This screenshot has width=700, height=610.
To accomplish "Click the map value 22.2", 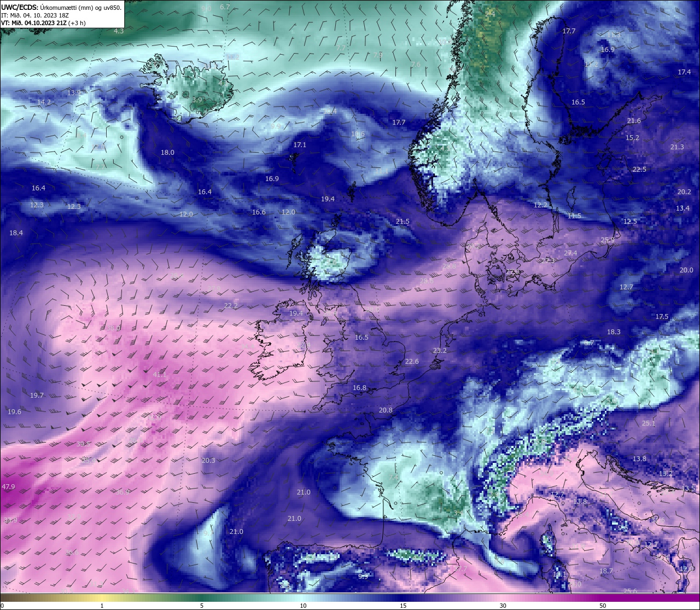I will pyautogui.click(x=231, y=305).
